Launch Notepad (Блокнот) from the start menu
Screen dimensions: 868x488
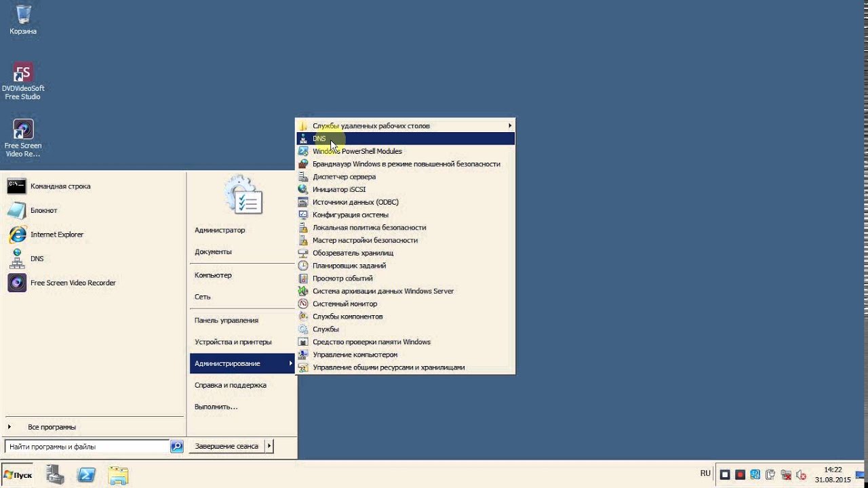(94, 211)
